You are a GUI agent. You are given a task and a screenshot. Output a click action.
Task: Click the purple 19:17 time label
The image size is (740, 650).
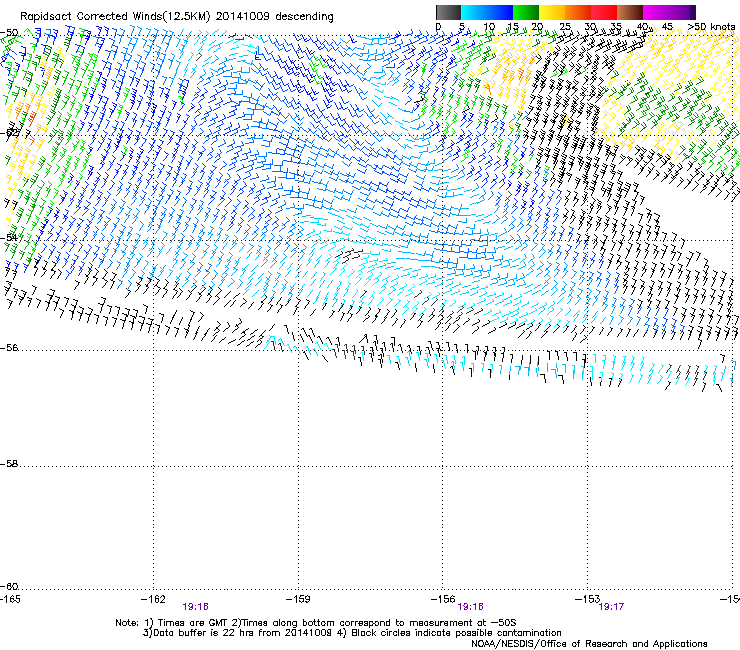click(x=611, y=607)
